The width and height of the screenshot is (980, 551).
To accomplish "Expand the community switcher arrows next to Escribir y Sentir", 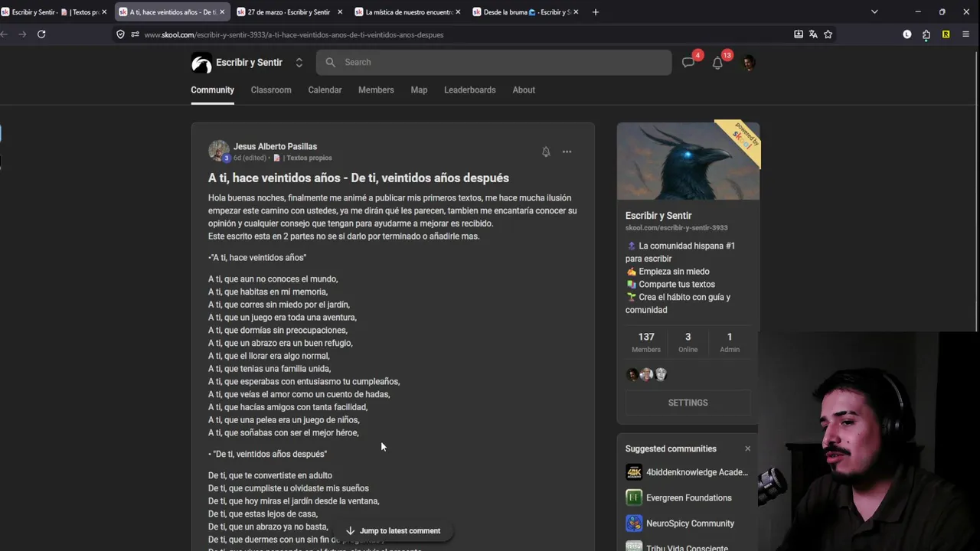I will point(299,63).
